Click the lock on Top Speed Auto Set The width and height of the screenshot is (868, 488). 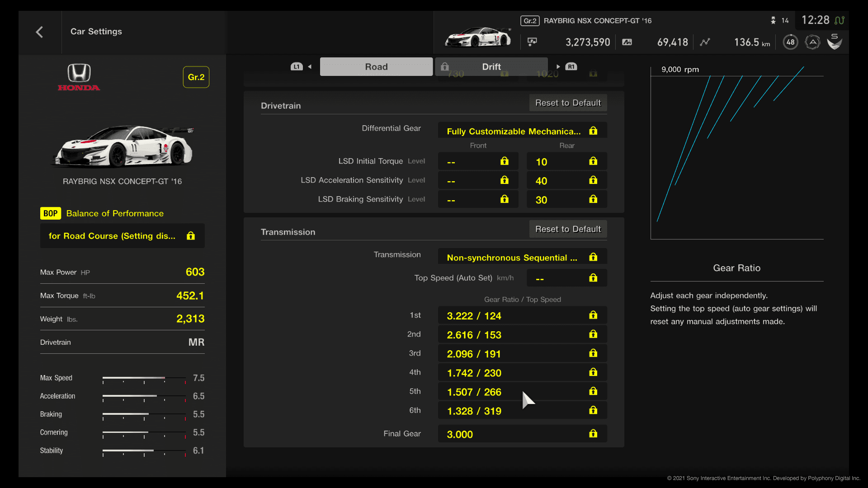(593, 278)
